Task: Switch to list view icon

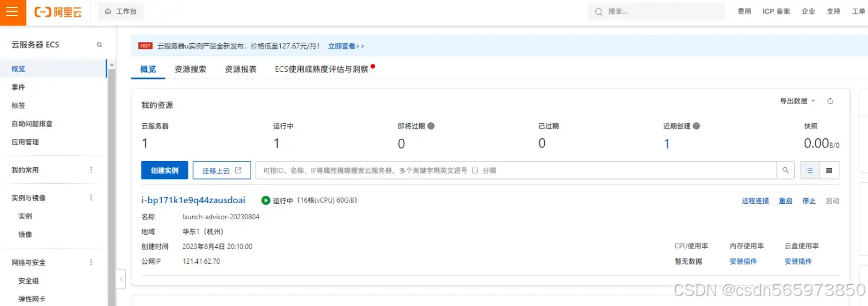Action: 810,170
